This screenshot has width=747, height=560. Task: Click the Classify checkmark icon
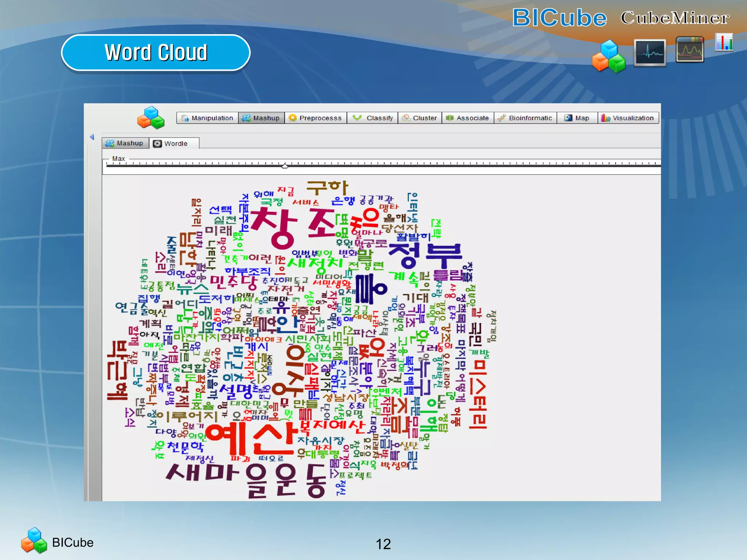357,117
